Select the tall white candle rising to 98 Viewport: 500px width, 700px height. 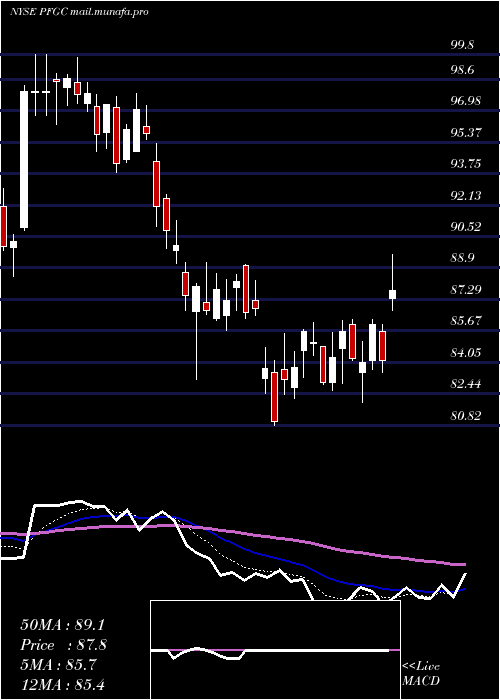(24, 160)
